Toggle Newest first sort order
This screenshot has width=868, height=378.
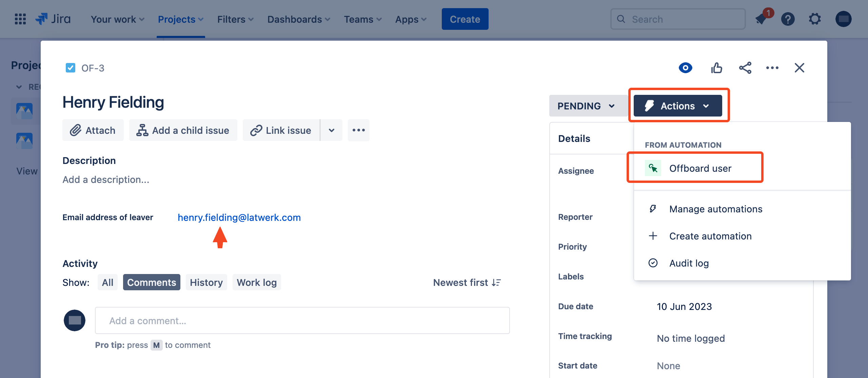coord(467,282)
